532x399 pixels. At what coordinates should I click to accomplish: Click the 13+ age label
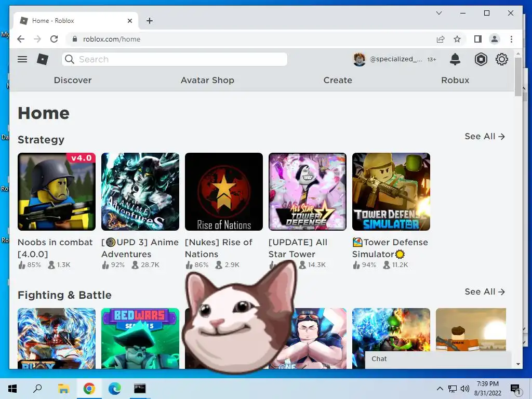click(432, 59)
